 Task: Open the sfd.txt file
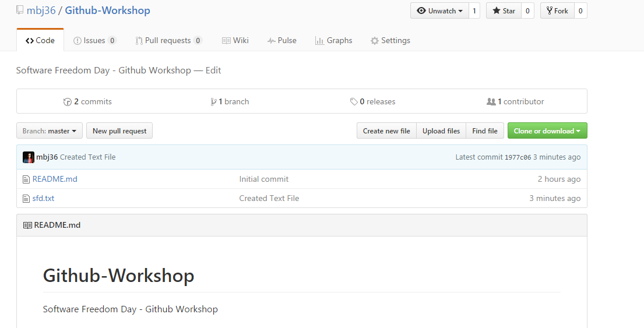(43, 198)
